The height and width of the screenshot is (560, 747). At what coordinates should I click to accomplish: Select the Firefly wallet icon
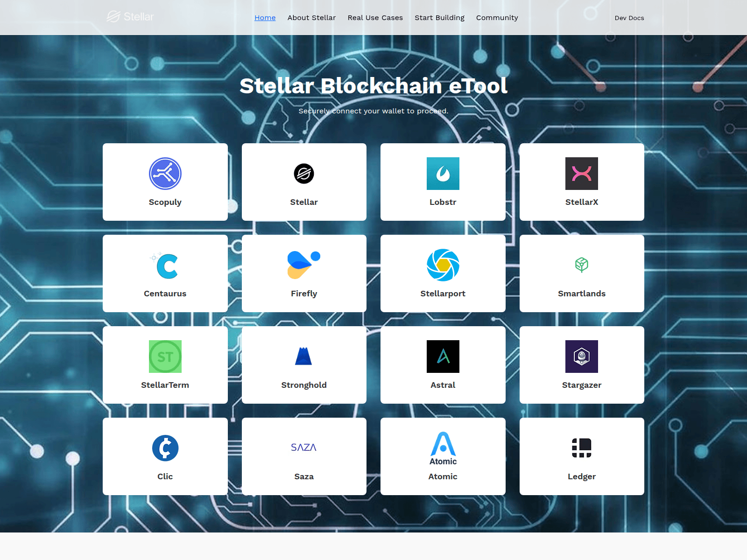[x=304, y=265]
